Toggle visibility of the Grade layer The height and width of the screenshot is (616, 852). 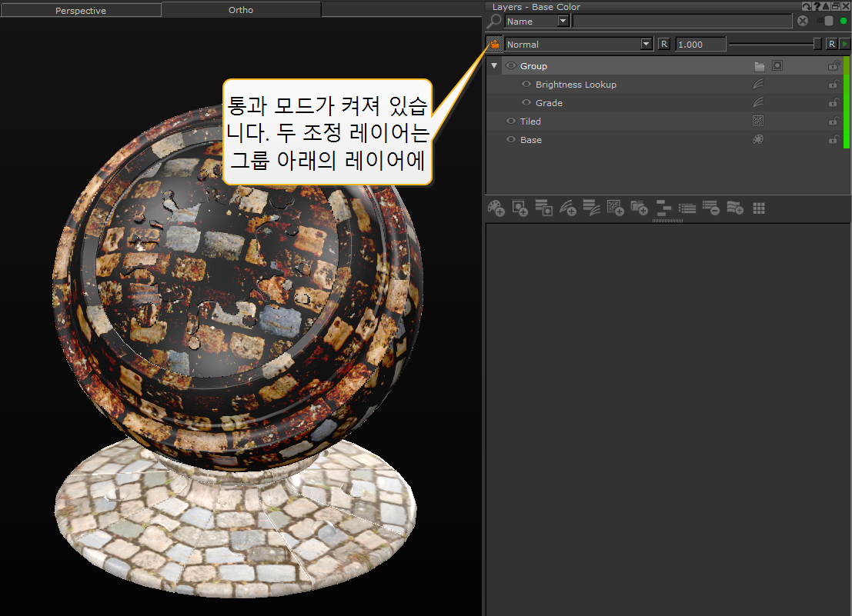click(526, 103)
